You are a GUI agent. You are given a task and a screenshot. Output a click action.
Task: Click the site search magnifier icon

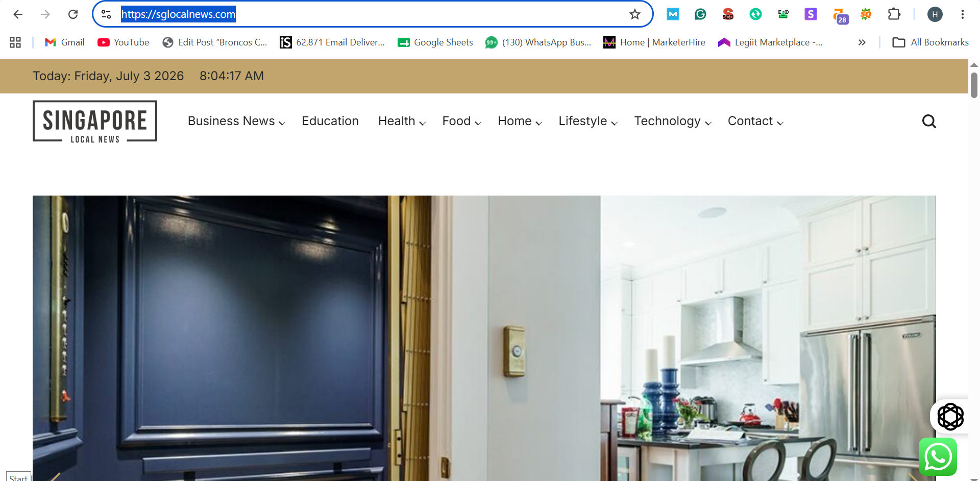[929, 122]
